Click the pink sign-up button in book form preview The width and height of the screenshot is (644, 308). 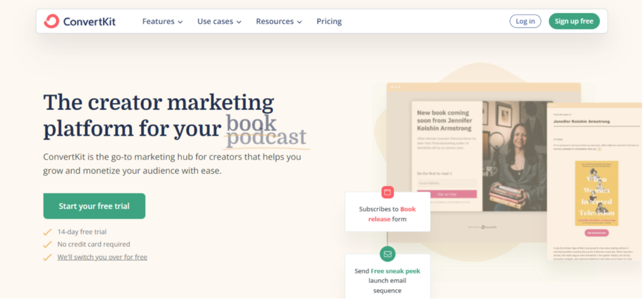[x=447, y=194]
